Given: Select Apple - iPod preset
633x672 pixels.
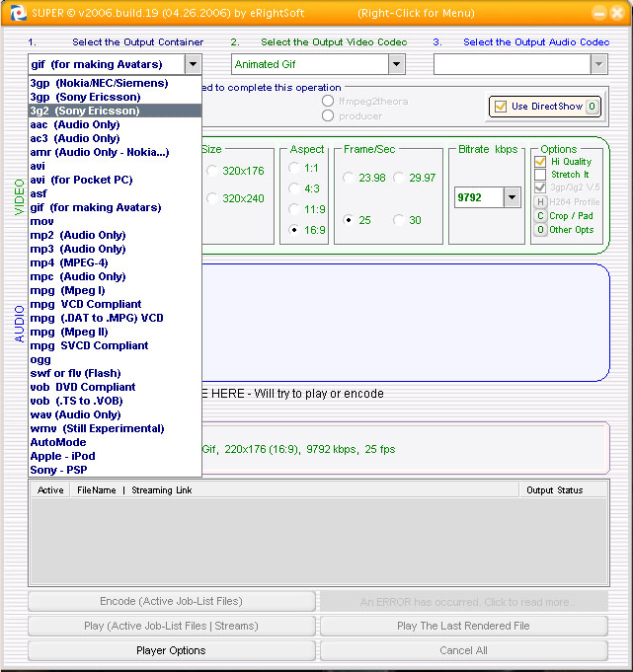Looking at the screenshot, I should (115, 456).
